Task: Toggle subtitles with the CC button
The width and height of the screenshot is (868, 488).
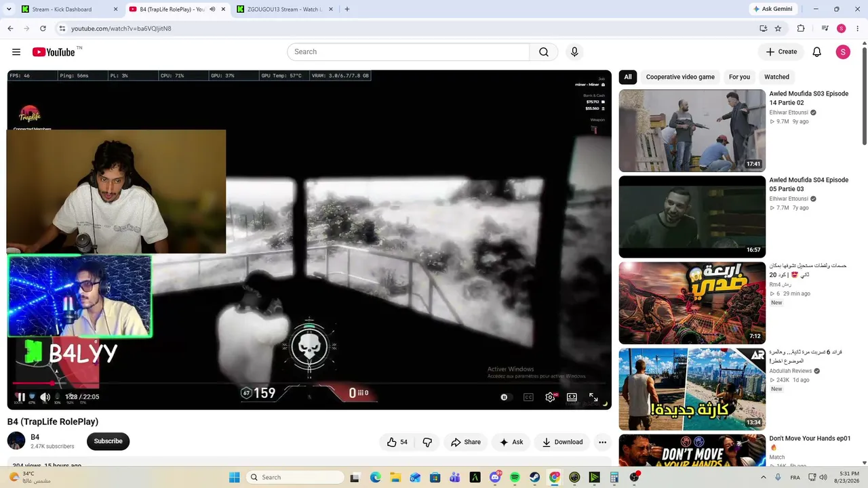Action: (x=528, y=397)
